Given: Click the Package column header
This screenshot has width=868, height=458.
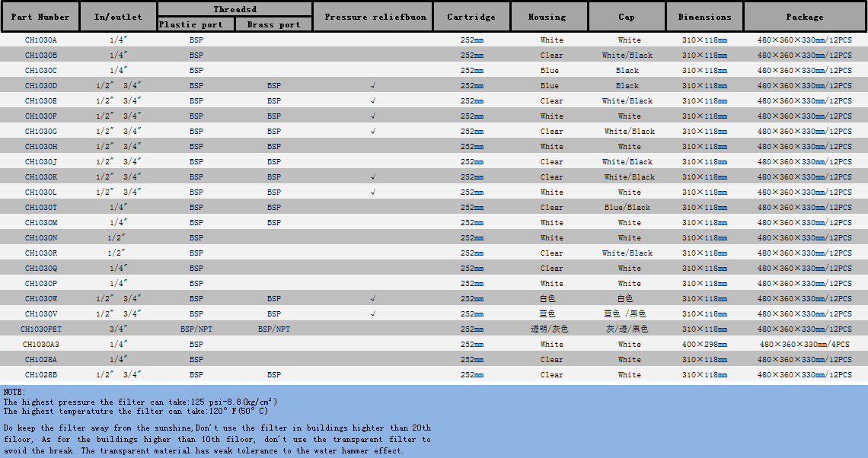Looking at the screenshot, I should (805, 17).
